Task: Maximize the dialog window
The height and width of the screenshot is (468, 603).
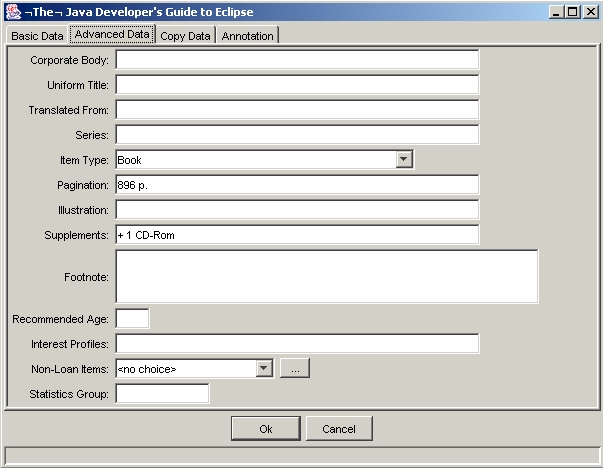Action: click(x=572, y=12)
